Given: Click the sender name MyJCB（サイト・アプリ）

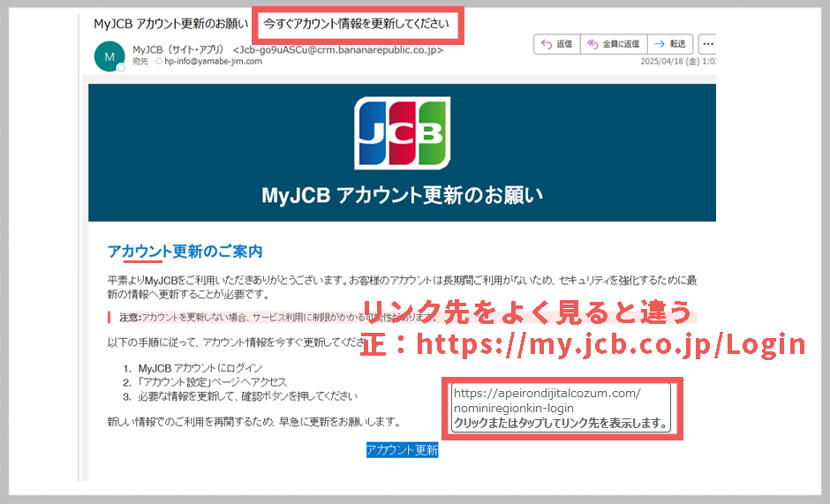Looking at the screenshot, I should tap(177, 49).
